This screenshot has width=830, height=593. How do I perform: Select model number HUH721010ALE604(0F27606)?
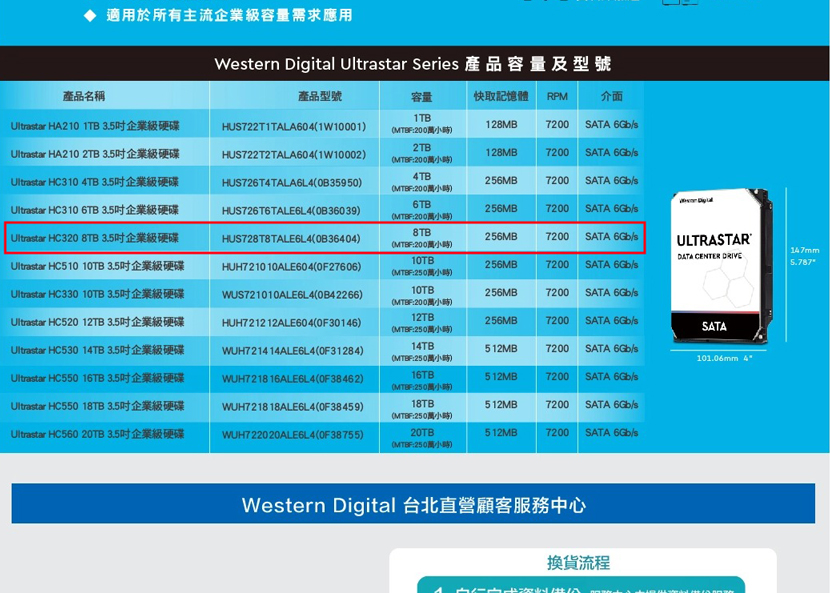point(292,267)
